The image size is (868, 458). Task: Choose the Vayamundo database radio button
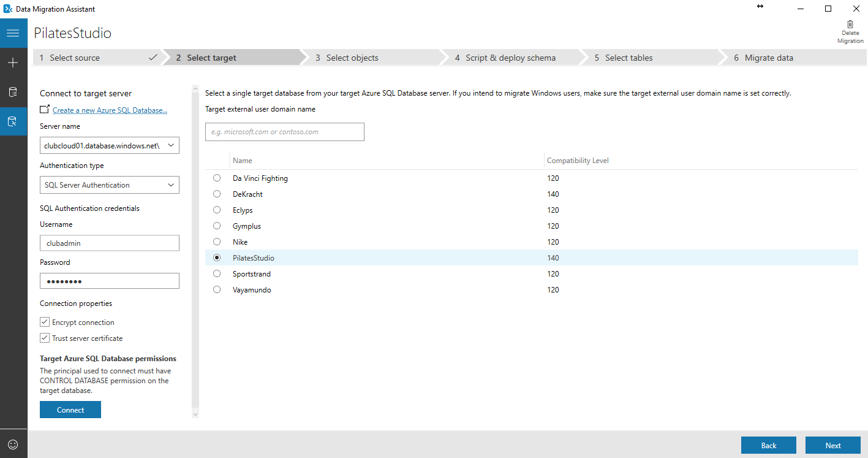click(x=217, y=289)
